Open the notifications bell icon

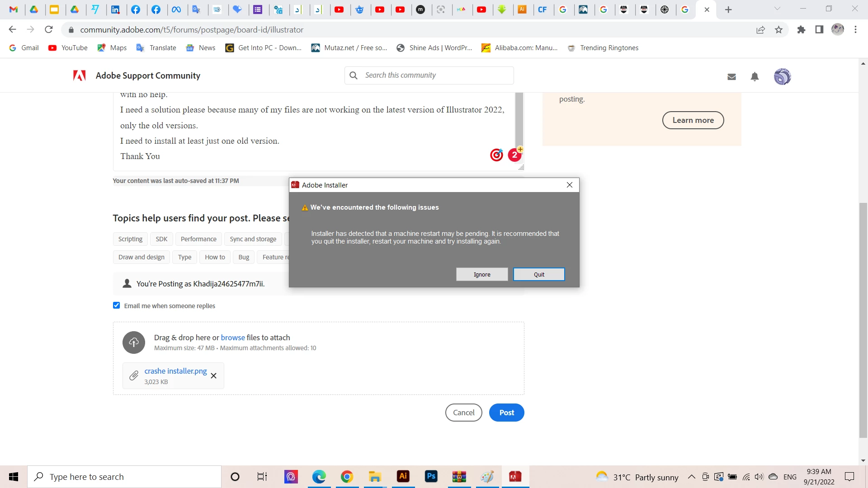pyautogui.click(x=755, y=77)
